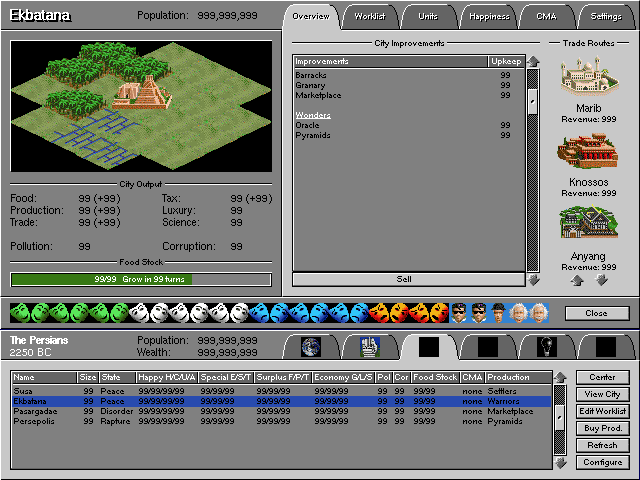Sort by Food Stock column
Viewport: 640px width, 480px height.
pyautogui.click(x=436, y=377)
